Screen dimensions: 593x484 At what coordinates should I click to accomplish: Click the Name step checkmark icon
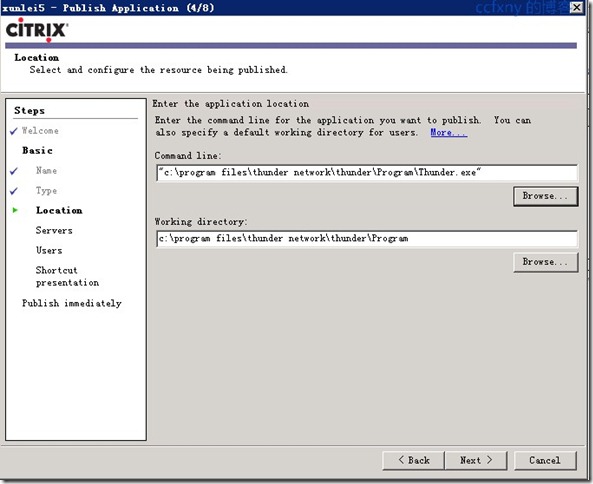click(x=14, y=171)
